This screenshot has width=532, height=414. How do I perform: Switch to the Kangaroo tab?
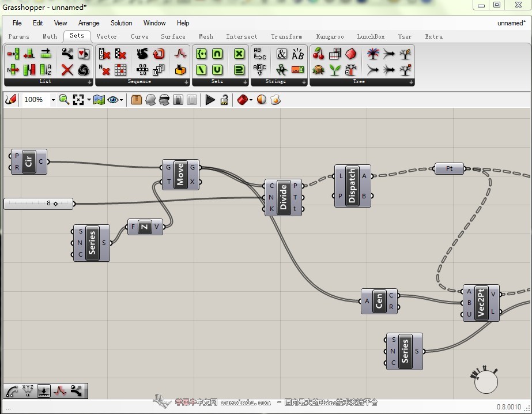[x=330, y=36]
